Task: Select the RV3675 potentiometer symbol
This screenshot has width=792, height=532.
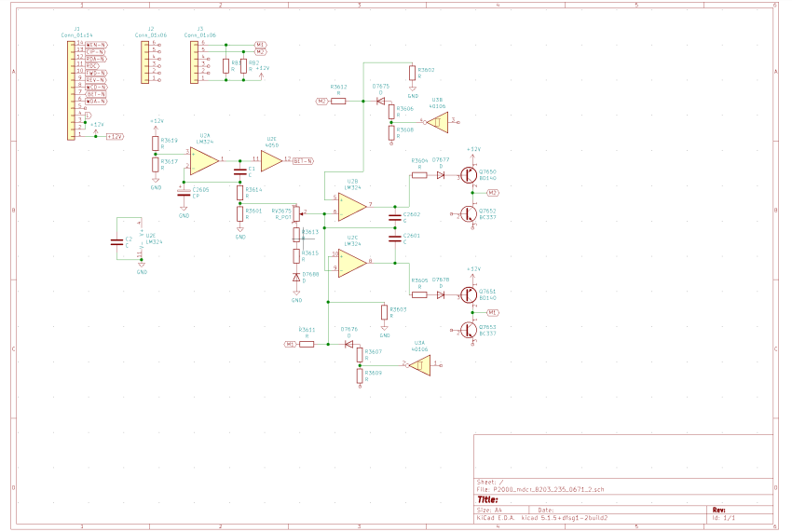Action: pyautogui.click(x=296, y=213)
